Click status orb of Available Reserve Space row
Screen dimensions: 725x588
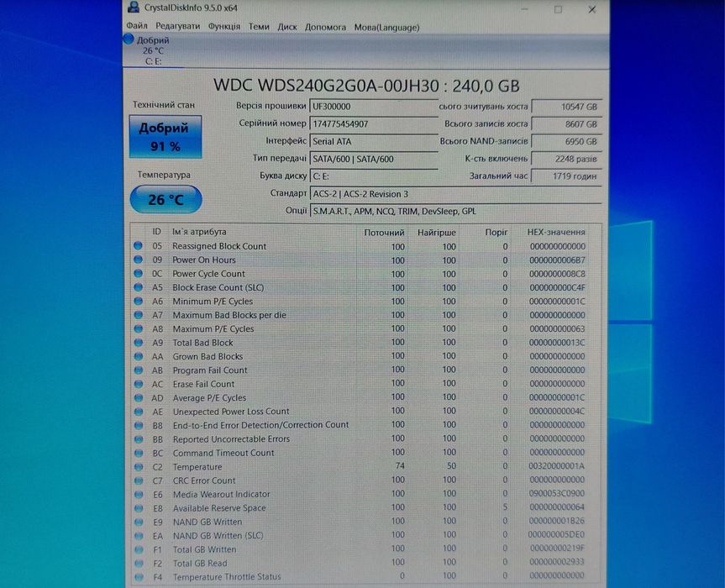139,508
